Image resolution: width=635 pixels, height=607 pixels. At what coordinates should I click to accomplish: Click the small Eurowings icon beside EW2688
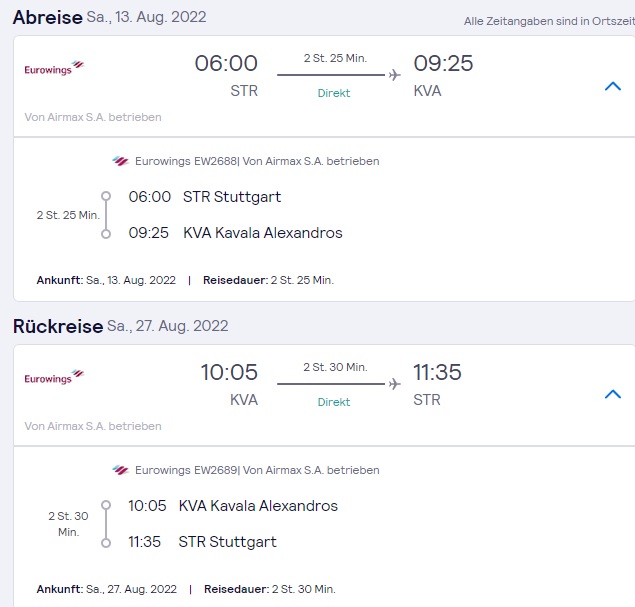click(x=121, y=161)
